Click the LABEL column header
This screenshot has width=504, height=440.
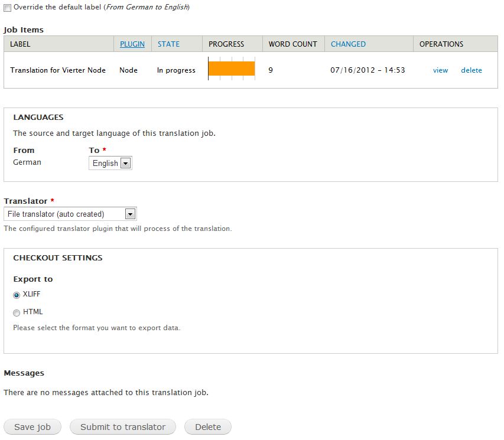[x=20, y=44]
